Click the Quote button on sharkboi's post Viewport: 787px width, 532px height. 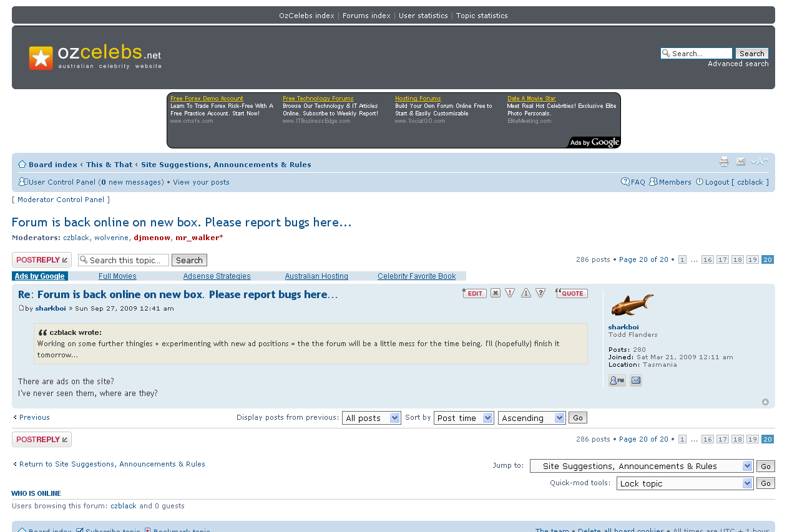click(572, 293)
